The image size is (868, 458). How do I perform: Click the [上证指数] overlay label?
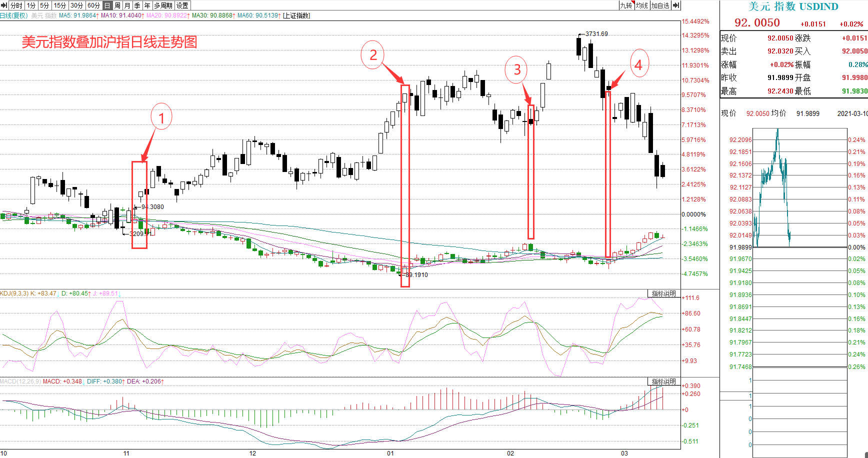pyautogui.click(x=296, y=15)
